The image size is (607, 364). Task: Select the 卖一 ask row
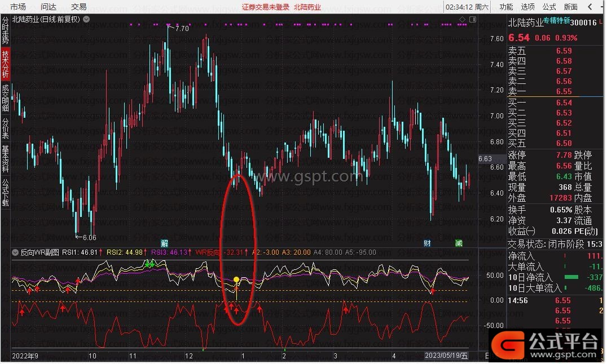click(x=555, y=92)
